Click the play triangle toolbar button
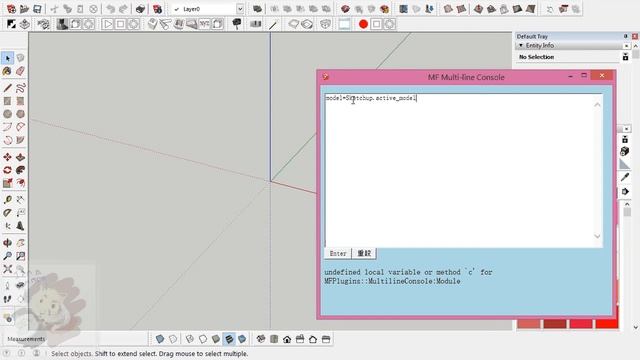The image size is (640, 360). [107, 24]
